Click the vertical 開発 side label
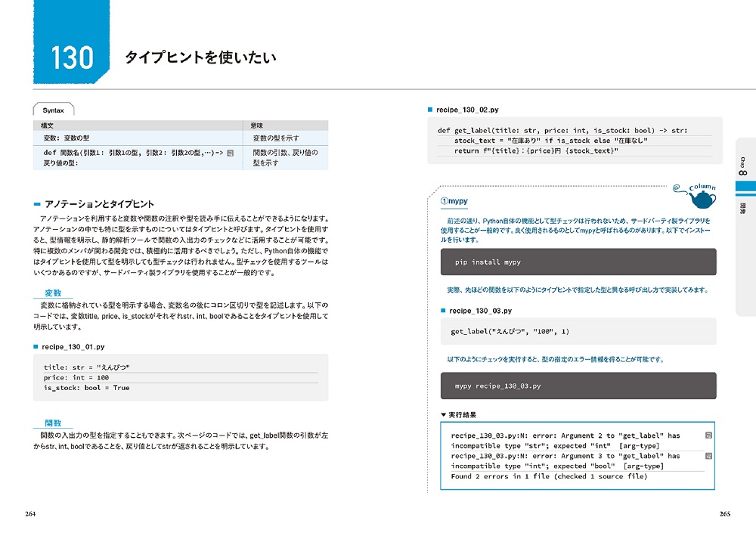This screenshot has height=536, width=756. click(x=743, y=208)
